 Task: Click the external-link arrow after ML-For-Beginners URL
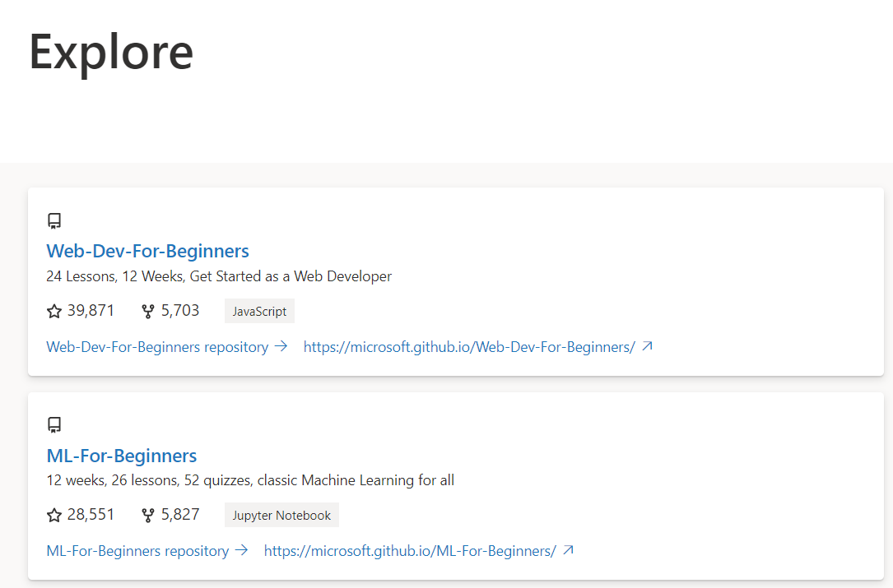click(x=568, y=550)
